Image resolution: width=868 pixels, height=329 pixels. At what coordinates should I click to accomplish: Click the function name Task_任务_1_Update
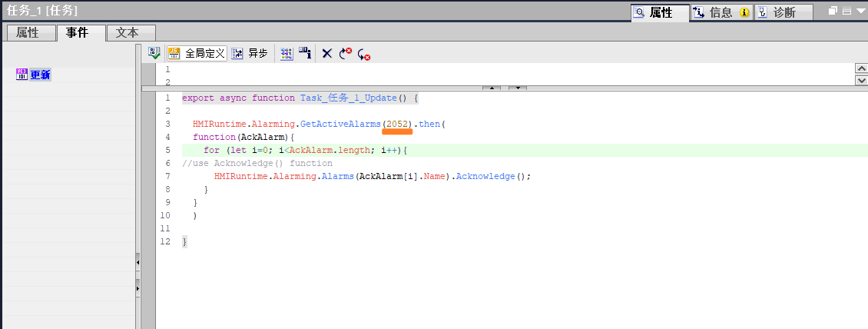click(x=349, y=98)
